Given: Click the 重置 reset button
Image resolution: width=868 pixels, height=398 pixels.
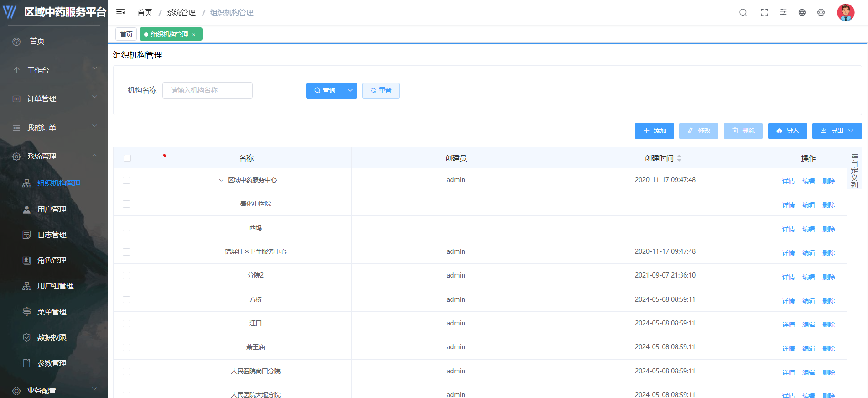Looking at the screenshot, I should tap(381, 90).
